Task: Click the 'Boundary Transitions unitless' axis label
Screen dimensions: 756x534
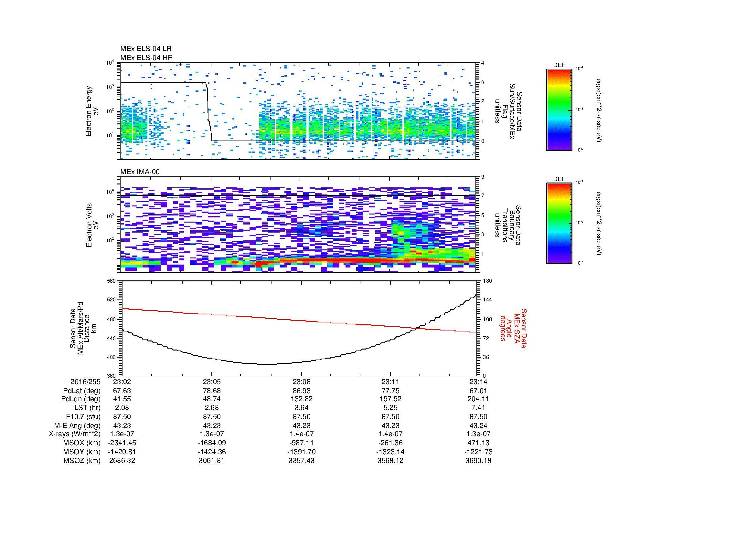Action: [508, 226]
